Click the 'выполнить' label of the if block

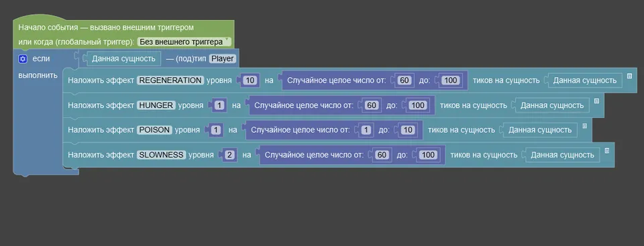(38, 76)
